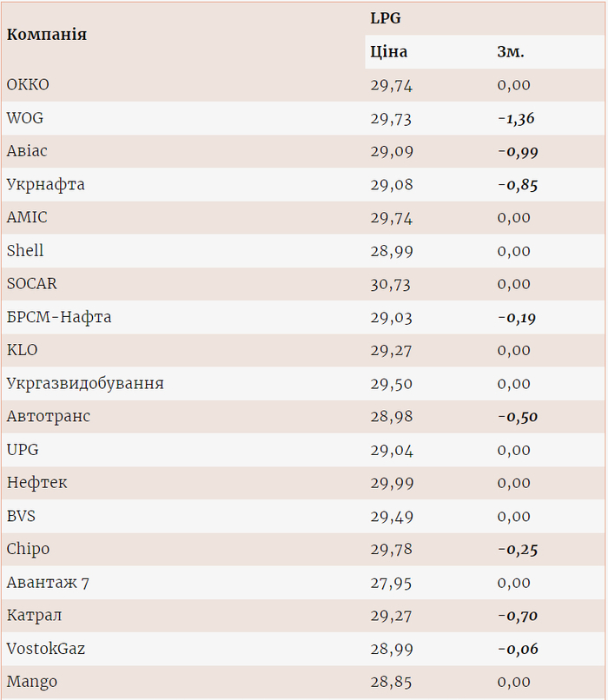Select the Авіас company cell
Image resolution: width=608 pixels, height=700 pixels.
(27, 151)
